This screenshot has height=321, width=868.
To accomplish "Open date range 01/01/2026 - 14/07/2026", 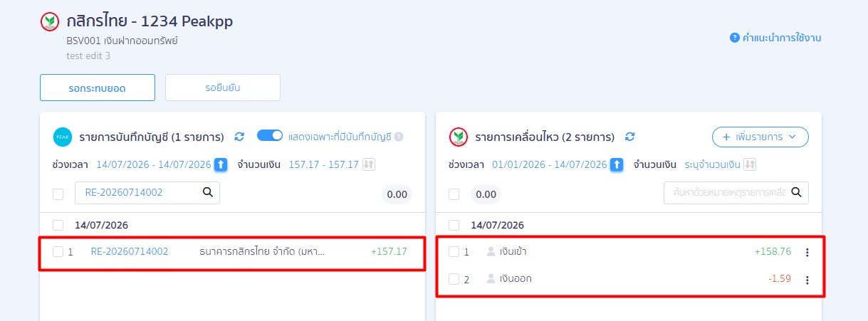I will (549, 164).
